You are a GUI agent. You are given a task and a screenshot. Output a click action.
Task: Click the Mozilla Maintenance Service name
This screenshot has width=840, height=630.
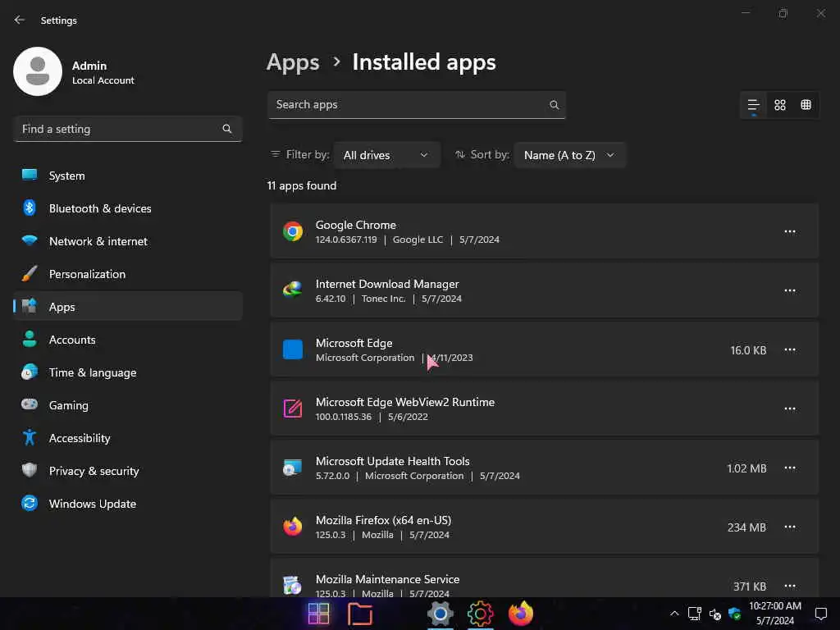[387, 579]
